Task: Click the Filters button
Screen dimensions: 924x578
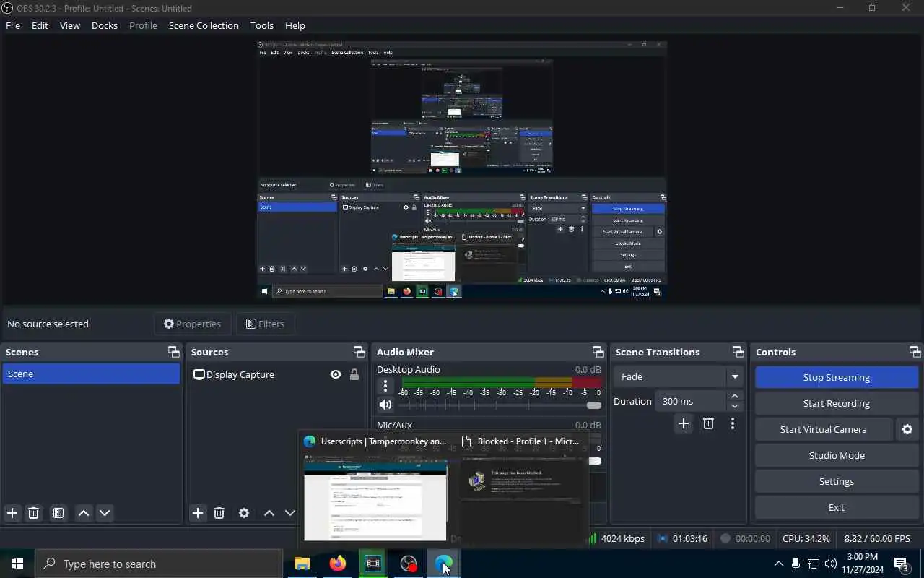Action: click(x=265, y=324)
